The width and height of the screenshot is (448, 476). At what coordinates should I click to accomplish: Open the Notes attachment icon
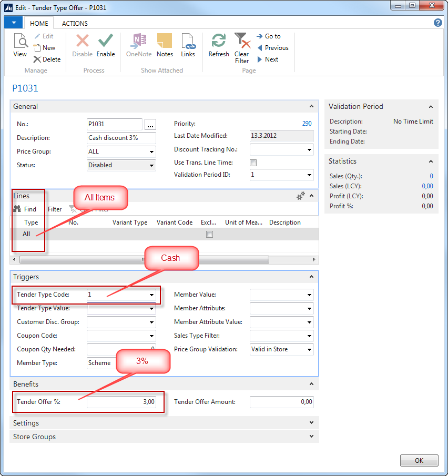[x=165, y=41]
